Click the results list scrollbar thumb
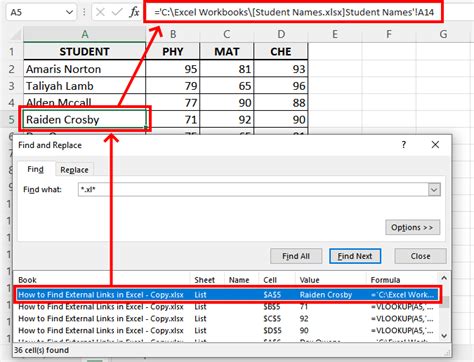 [x=444, y=302]
